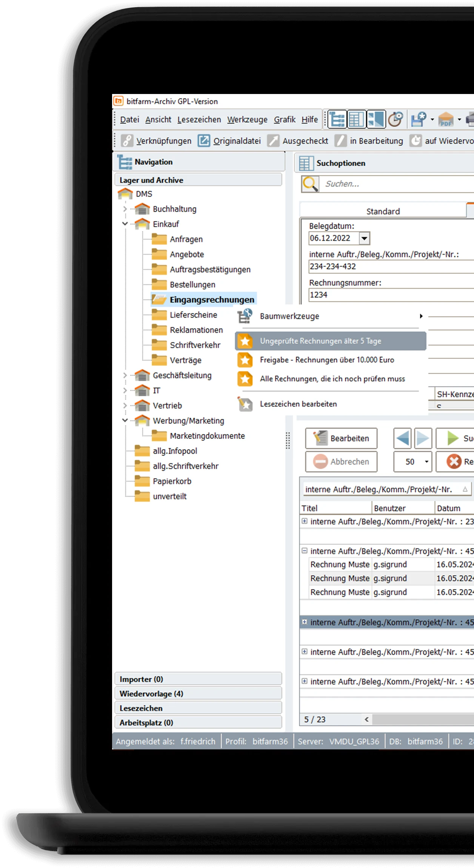Open the 50 results-per-page dropdown
474x868 pixels.
tap(426, 462)
